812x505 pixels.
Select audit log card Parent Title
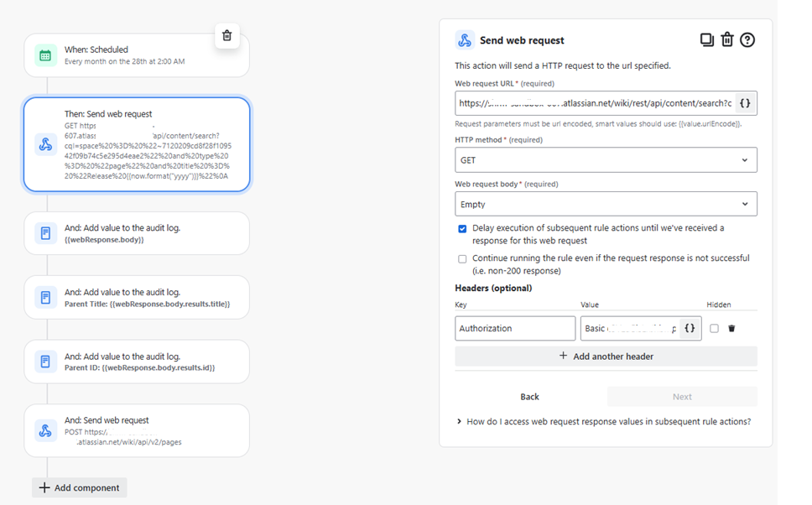click(x=137, y=297)
